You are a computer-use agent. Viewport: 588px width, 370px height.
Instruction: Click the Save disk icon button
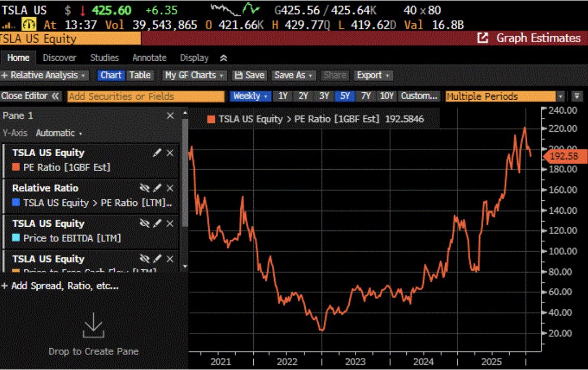[x=249, y=75]
